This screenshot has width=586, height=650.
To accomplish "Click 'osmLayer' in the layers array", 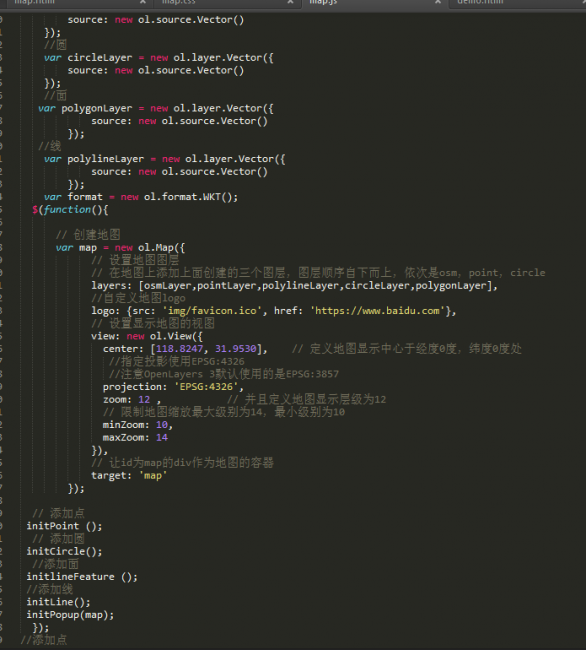I will pos(168,286).
